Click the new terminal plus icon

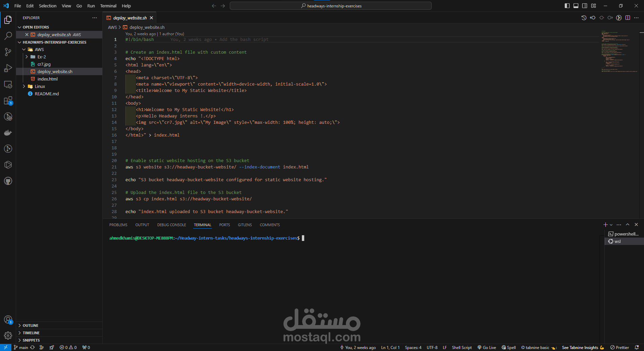coord(605,225)
